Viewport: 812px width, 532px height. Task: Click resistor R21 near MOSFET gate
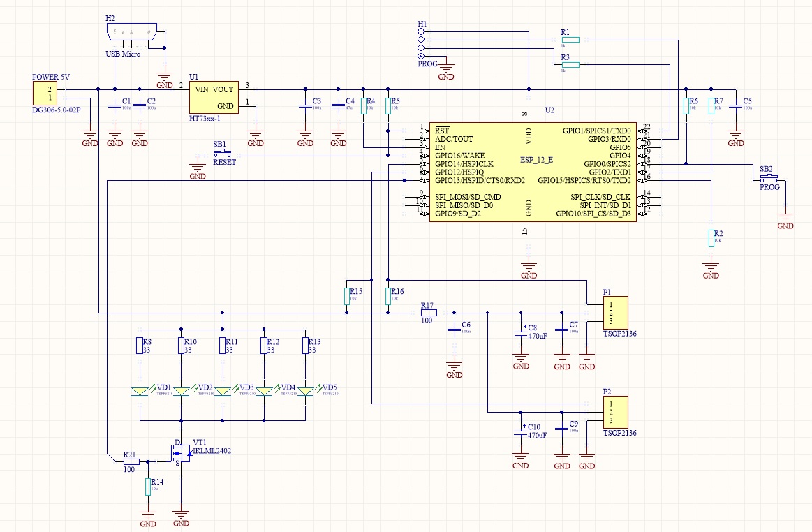(x=131, y=461)
